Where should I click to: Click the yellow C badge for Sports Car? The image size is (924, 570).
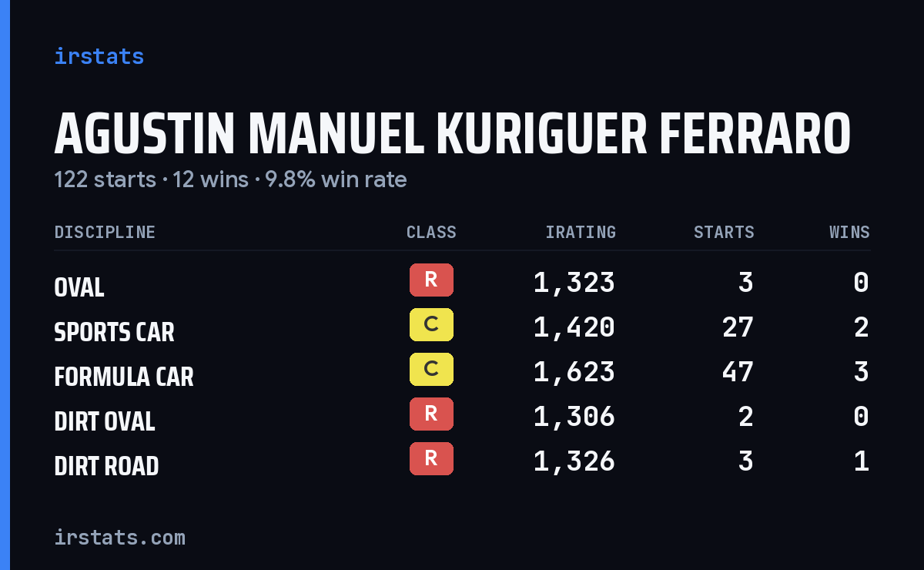(431, 324)
